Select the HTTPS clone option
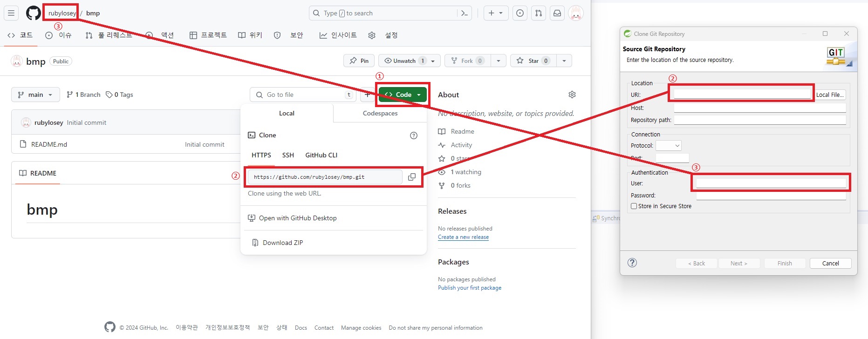Image resolution: width=868 pixels, height=339 pixels. pyautogui.click(x=261, y=155)
